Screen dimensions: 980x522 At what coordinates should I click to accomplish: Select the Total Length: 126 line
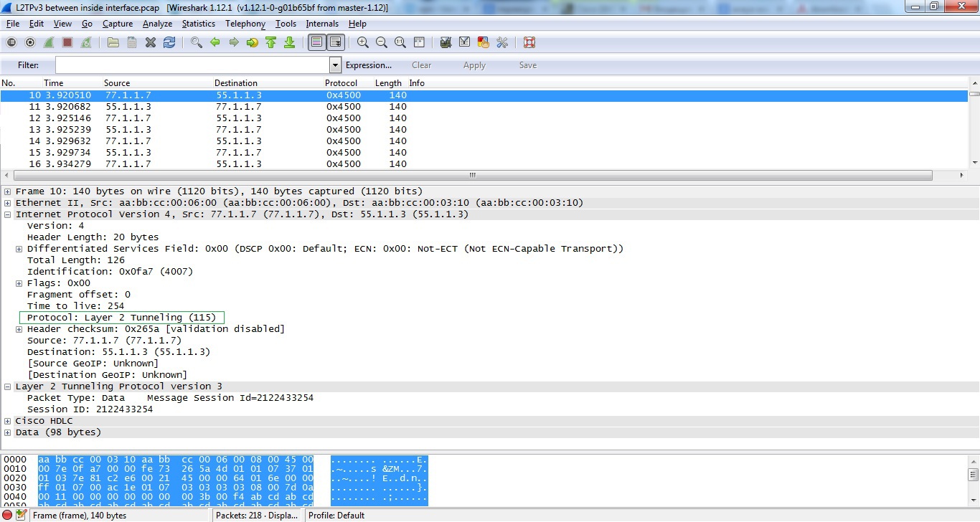click(75, 260)
